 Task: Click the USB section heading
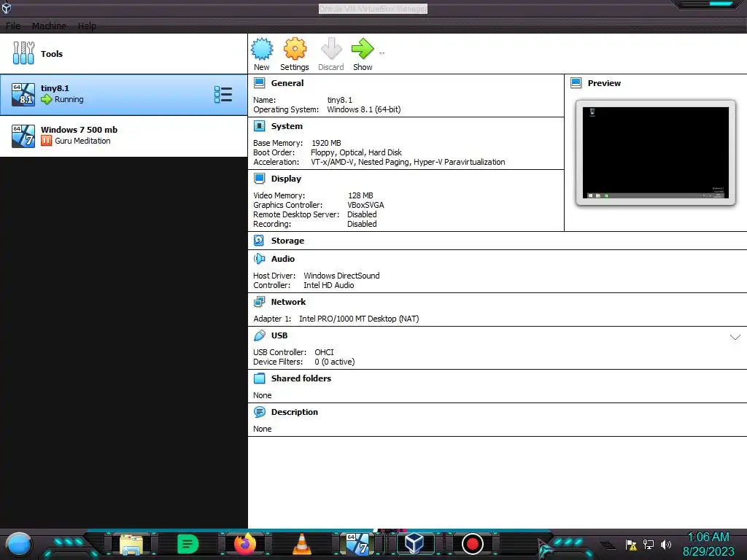pos(279,335)
